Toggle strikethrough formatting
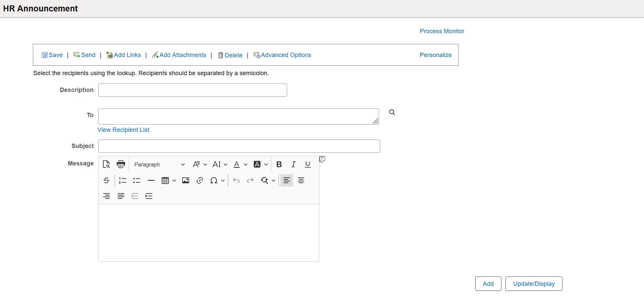 tap(106, 181)
